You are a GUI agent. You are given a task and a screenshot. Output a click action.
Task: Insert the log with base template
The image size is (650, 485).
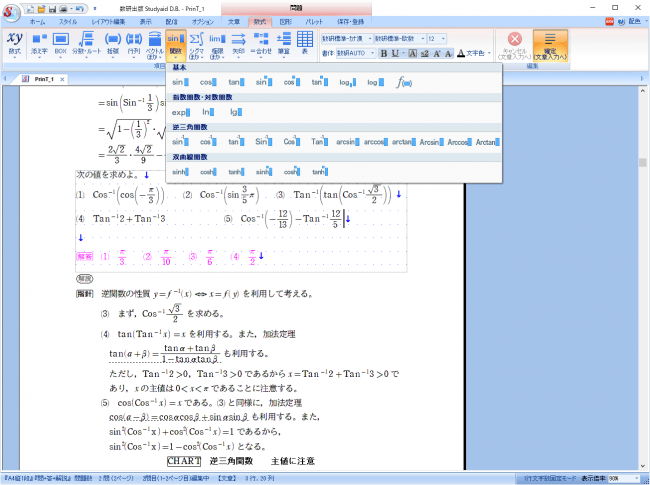347,82
